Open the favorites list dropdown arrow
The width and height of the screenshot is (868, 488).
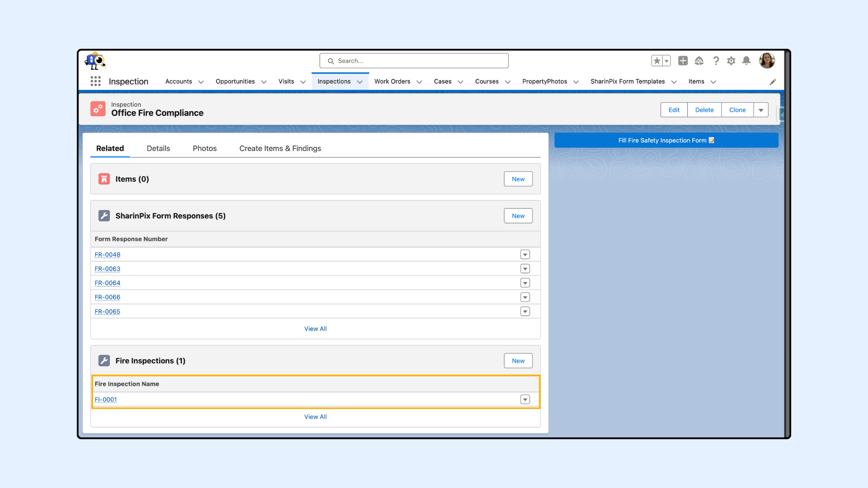666,61
